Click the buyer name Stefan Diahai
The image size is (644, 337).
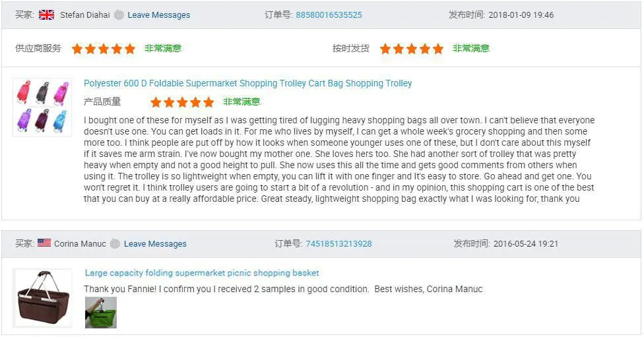coord(85,15)
